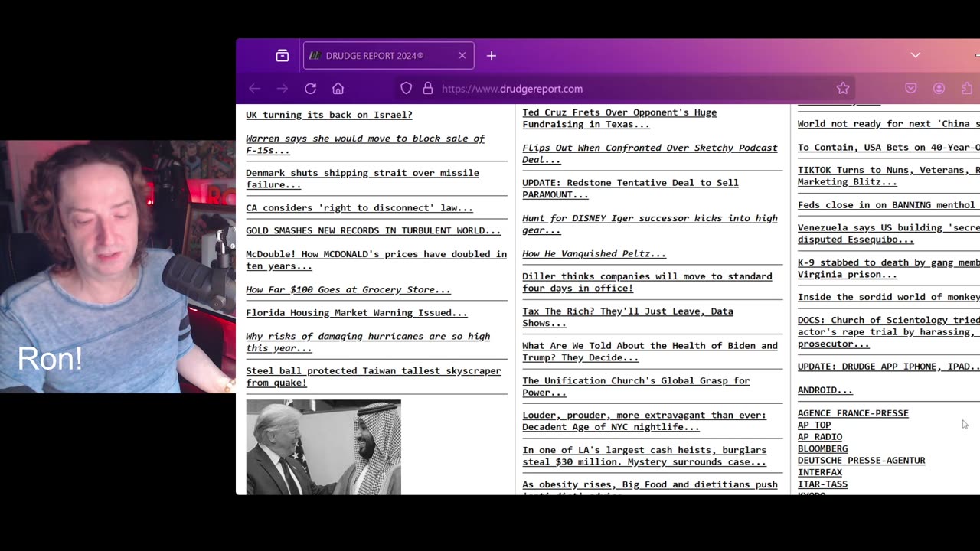
Task: Open tracking protection shield icon
Action: pyautogui.click(x=407, y=89)
